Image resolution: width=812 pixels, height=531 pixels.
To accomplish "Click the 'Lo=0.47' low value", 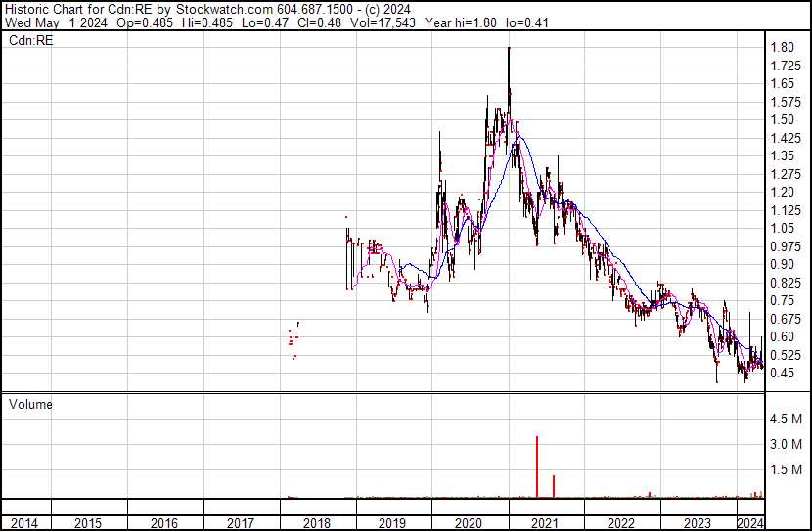I will tap(264, 22).
